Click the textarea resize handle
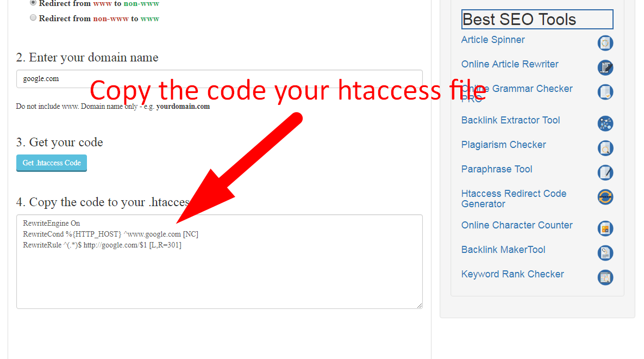Viewport: 644px width, 359px height. (x=420, y=306)
